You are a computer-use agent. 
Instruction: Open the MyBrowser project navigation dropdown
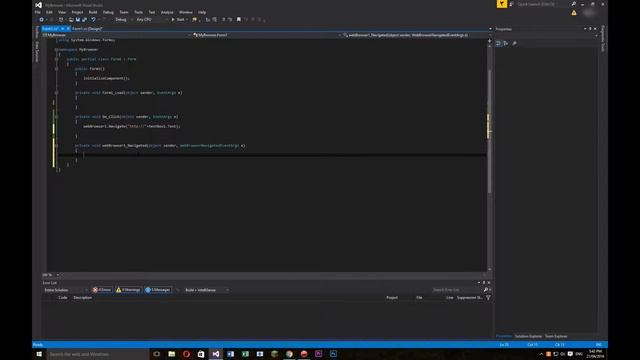click(116, 35)
